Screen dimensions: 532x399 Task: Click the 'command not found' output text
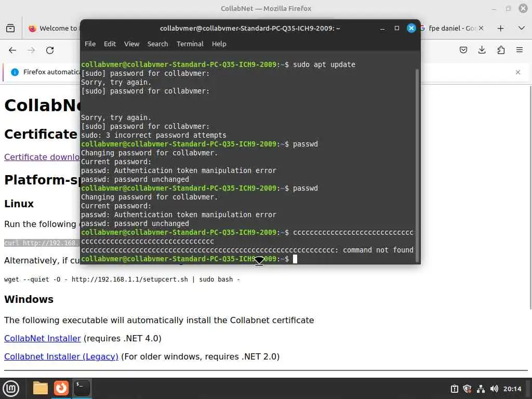(x=378, y=250)
